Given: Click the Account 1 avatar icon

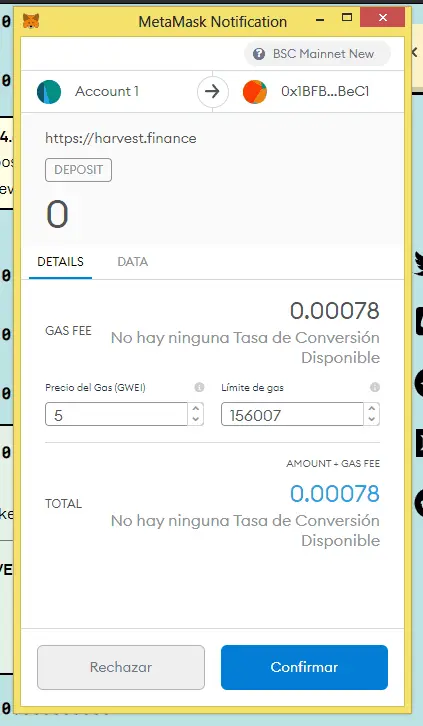Looking at the screenshot, I should click(x=49, y=92).
